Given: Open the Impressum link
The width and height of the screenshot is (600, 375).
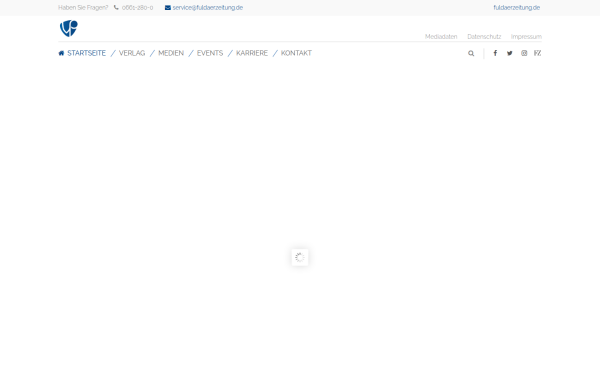Looking at the screenshot, I should 526,37.
